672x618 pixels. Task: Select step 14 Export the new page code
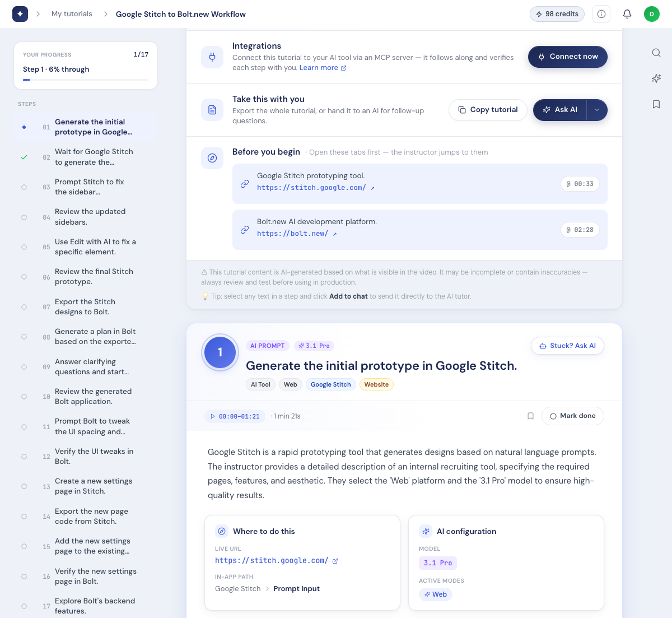(85, 516)
